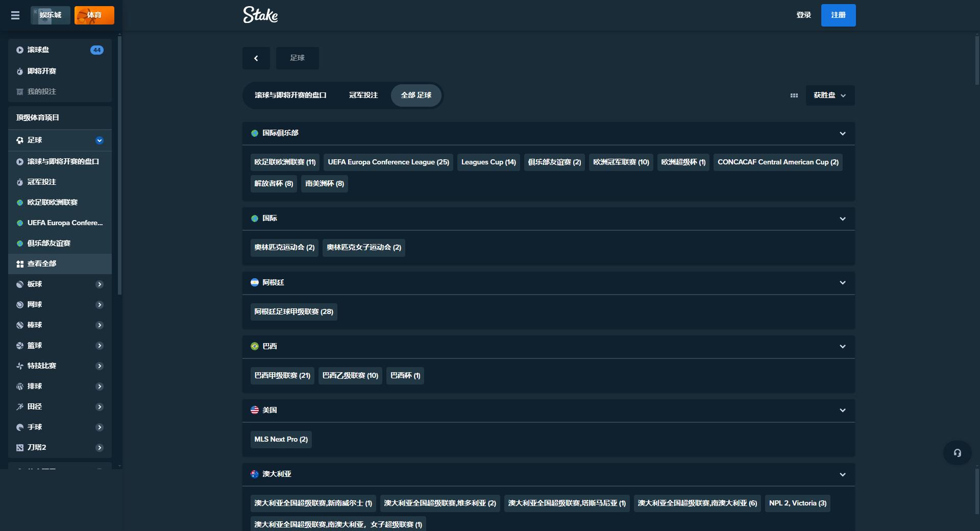
Task: Switch to the 体育 sports tab
Action: coord(94,15)
